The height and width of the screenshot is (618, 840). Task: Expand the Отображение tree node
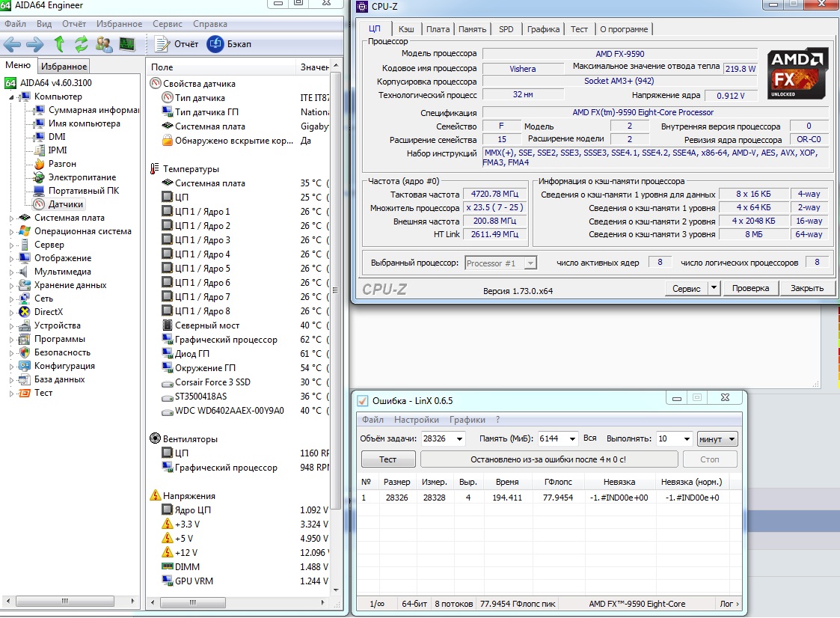pos(11,258)
